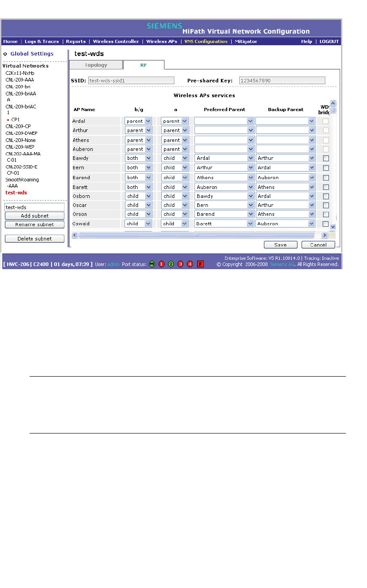This screenshot has height=588, width=367.
Task: Open Reports menu
Action: [76, 41]
